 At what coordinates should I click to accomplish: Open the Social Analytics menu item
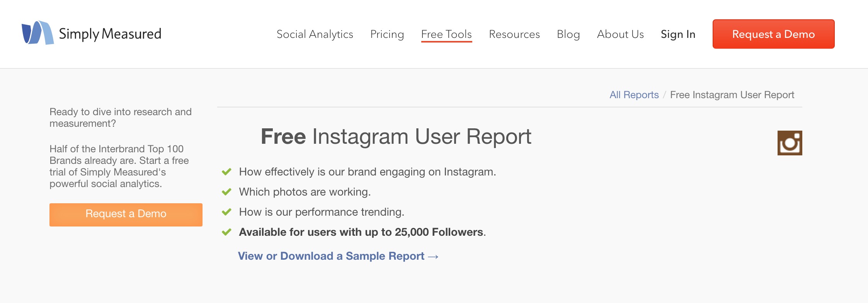point(315,34)
